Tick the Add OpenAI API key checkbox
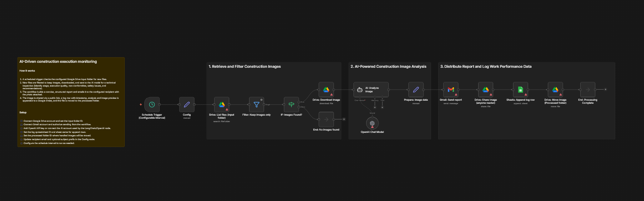The image size is (644, 201). pos(21,128)
